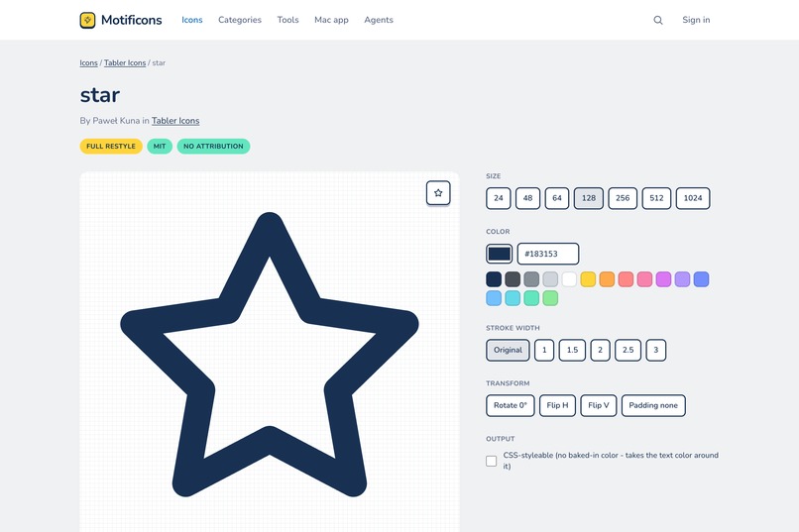
Task: Click the star favorite icon button
Action: pyautogui.click(x=438, y=193)
